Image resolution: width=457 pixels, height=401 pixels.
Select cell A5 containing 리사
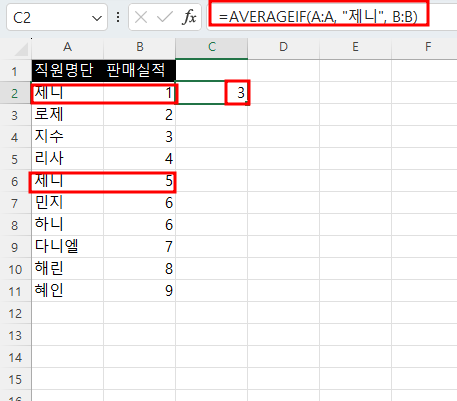pos(68,159)
